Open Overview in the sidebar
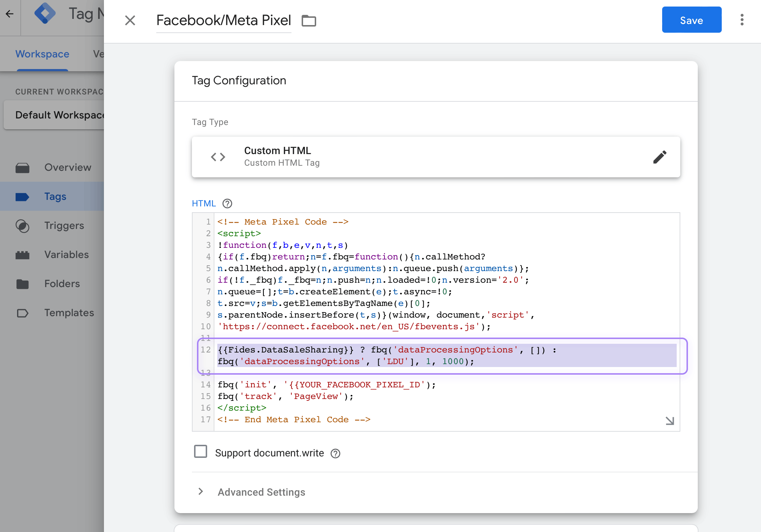Viewport: 761px width, 532px height. tap(52, 168)
